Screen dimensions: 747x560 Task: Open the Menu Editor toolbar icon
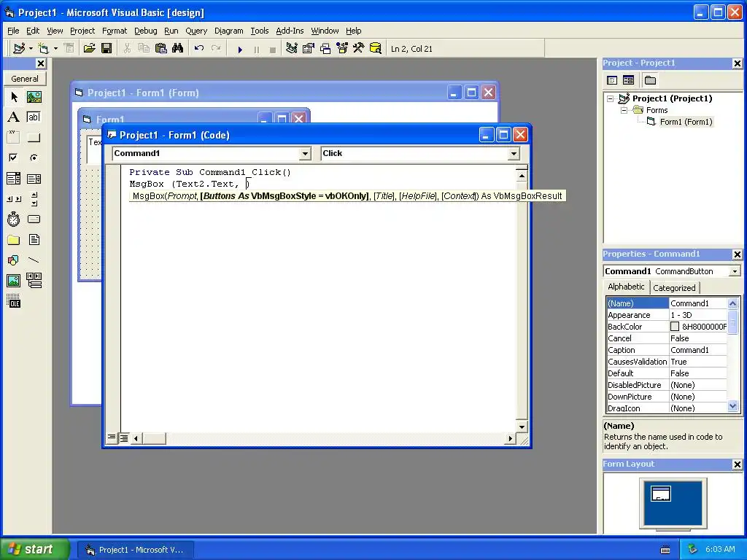[69, 49]
